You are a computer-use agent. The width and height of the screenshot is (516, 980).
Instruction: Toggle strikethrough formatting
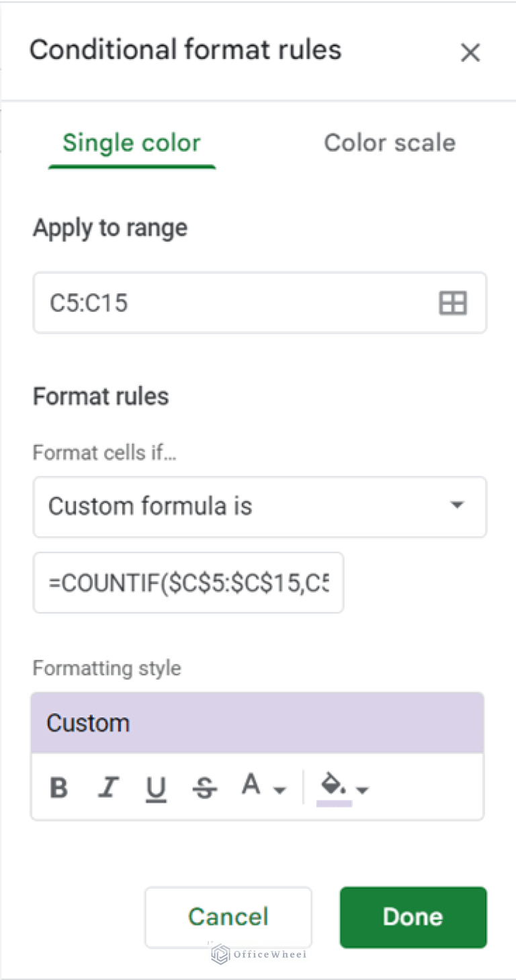[204, 788]
